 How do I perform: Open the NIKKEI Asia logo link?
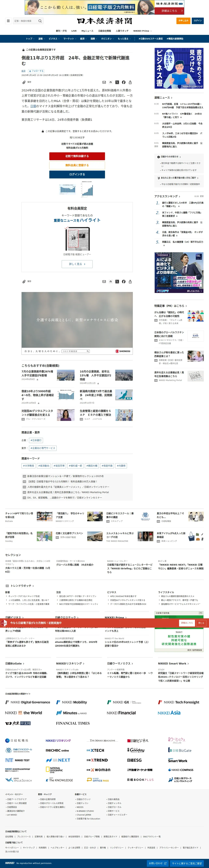pos(169,713)
